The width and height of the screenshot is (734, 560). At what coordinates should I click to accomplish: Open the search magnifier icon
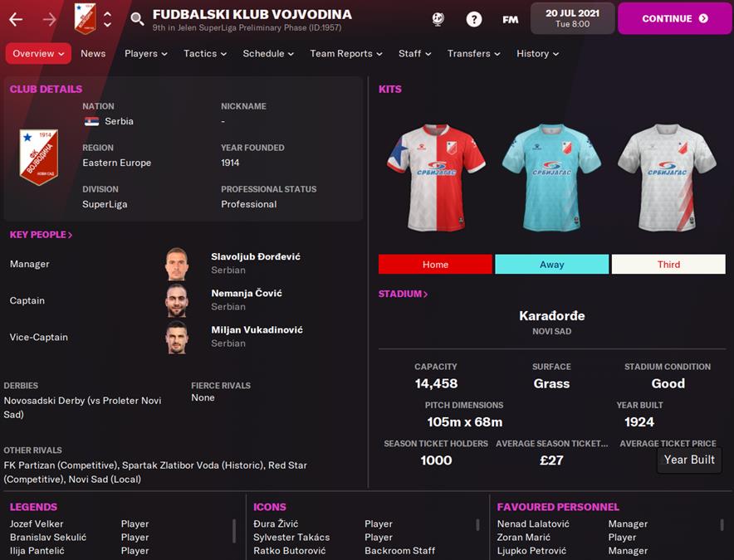tap(137, 19)
